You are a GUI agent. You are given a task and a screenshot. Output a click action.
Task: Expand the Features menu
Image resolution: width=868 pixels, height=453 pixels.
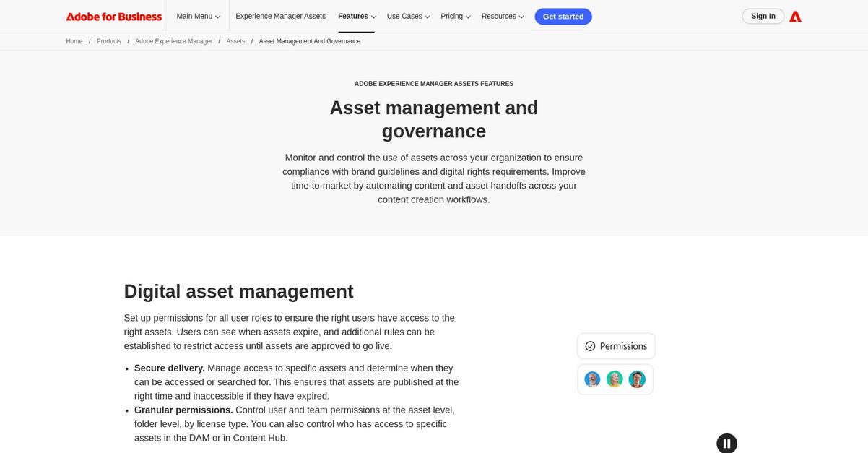coord(357,16)
